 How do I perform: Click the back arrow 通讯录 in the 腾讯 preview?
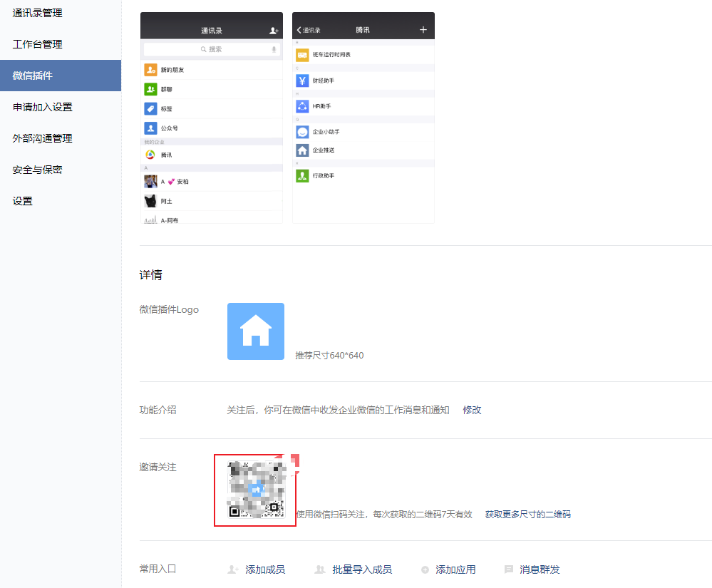pyautogui.click(x=309, y=31)
